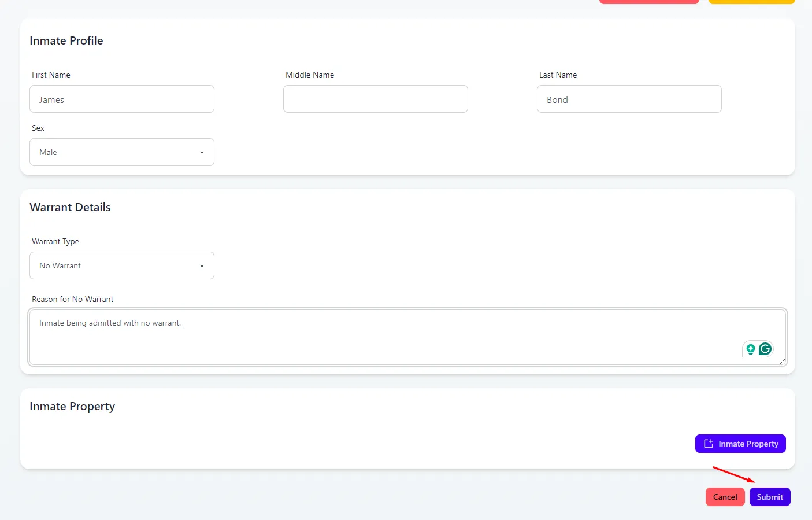Click the 'No Warrant' selected value
The width and height of the screenshot is (812, 520).
[x=60, y=266]
